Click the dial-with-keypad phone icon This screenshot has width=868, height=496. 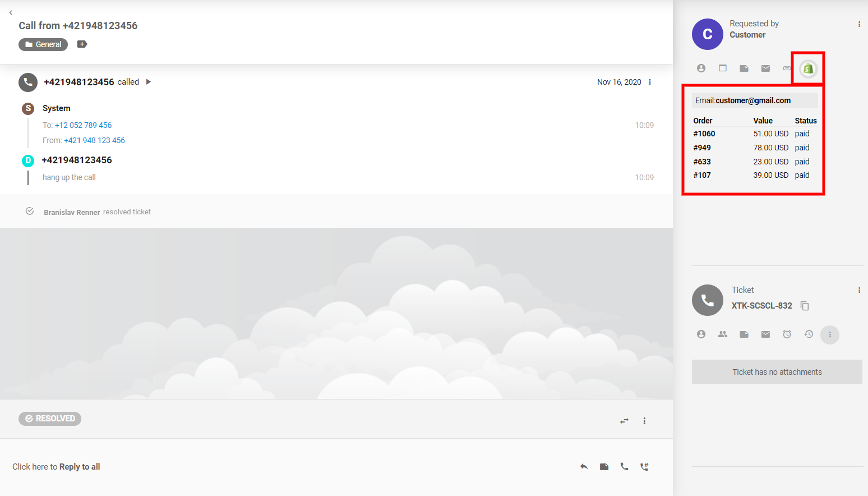(x=644, y=467)
